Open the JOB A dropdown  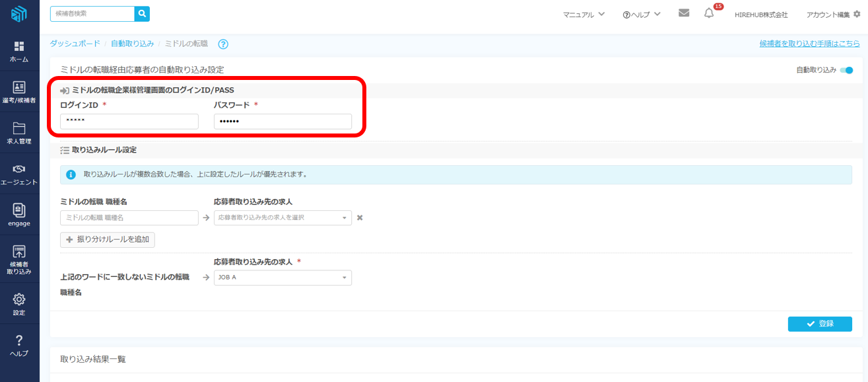pyautogui.click(x=283, y=278)
